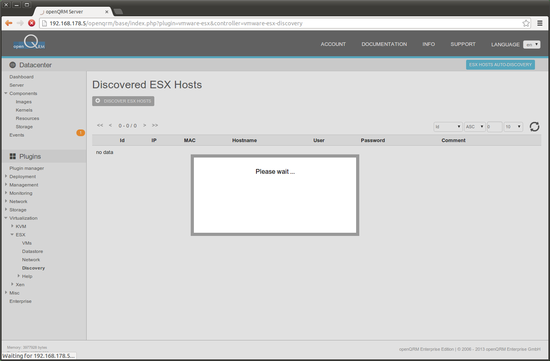Click the Password column header
Screen dimensions: 550x361
pos(373,140)
